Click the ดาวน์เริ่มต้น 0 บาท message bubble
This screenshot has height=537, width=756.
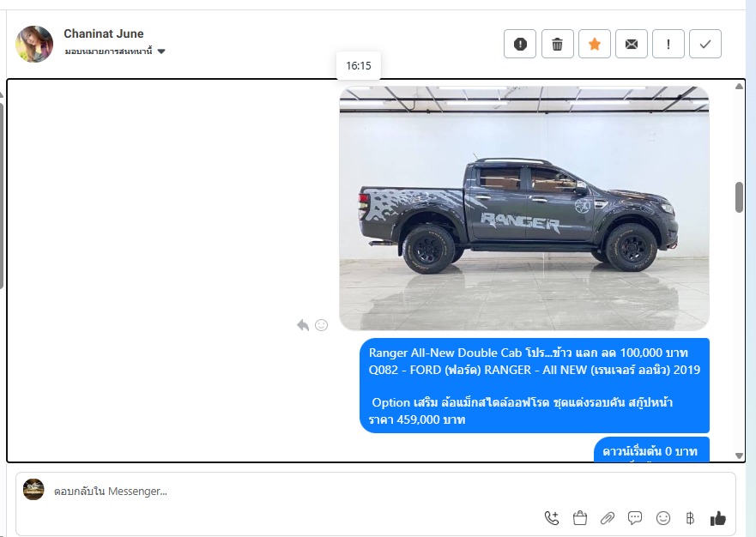coord(651,450)
